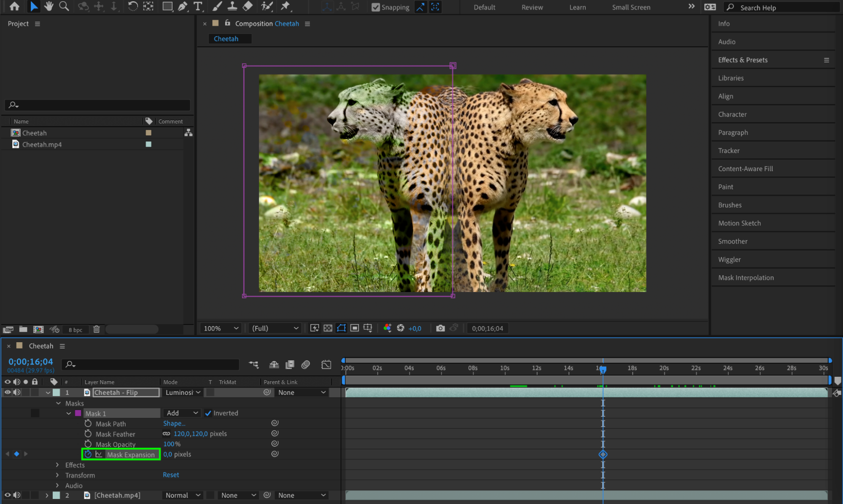Open the 100% magnification dropdown
This screenshot has width=843, height=504.
(x=221, y=328)
